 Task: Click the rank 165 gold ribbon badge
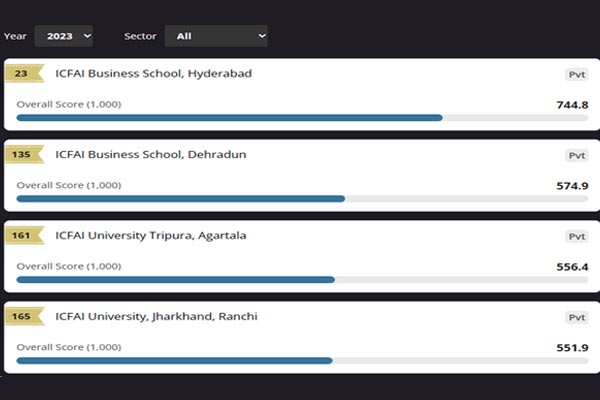coord(24,316)
